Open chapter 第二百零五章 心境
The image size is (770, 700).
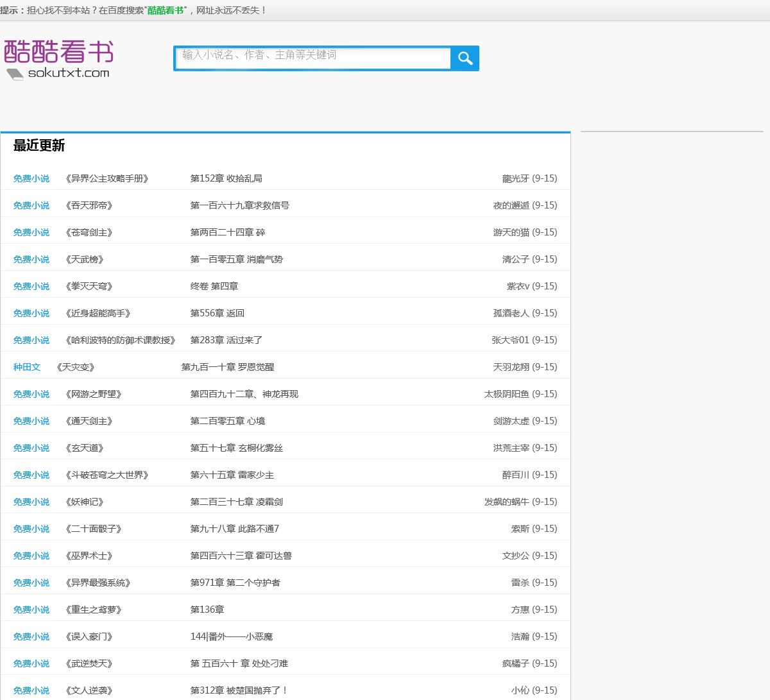point(228,421)
